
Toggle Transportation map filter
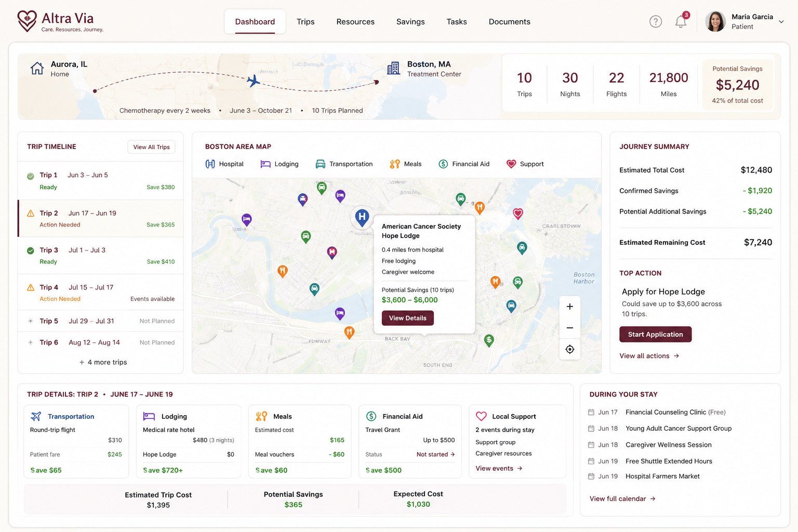pos(344,164)
